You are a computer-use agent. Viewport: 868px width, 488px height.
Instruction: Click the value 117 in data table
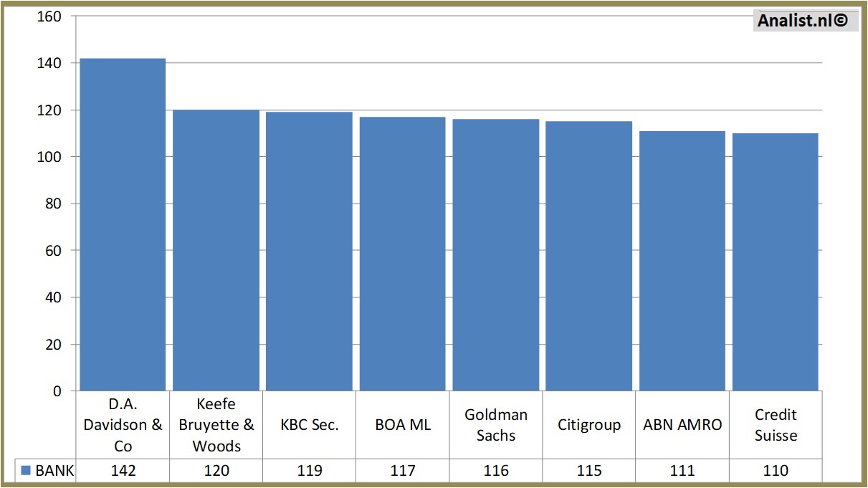coord(402,471)
